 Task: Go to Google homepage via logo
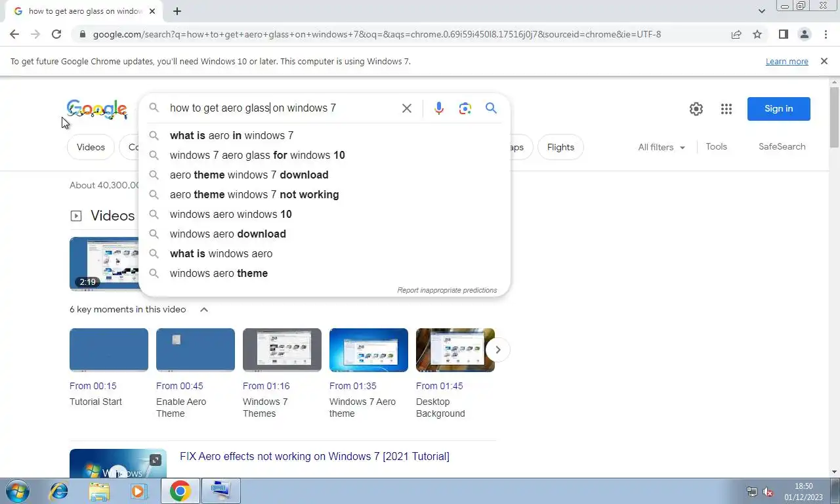tap(96, 109)
